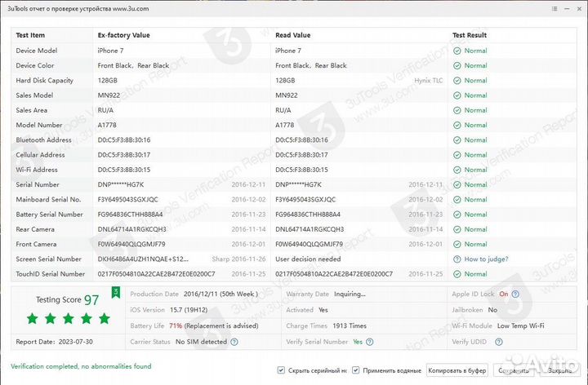Click the 'Read Value' column header
Screen dimensions: 588x385
click(x=293, y=35)
